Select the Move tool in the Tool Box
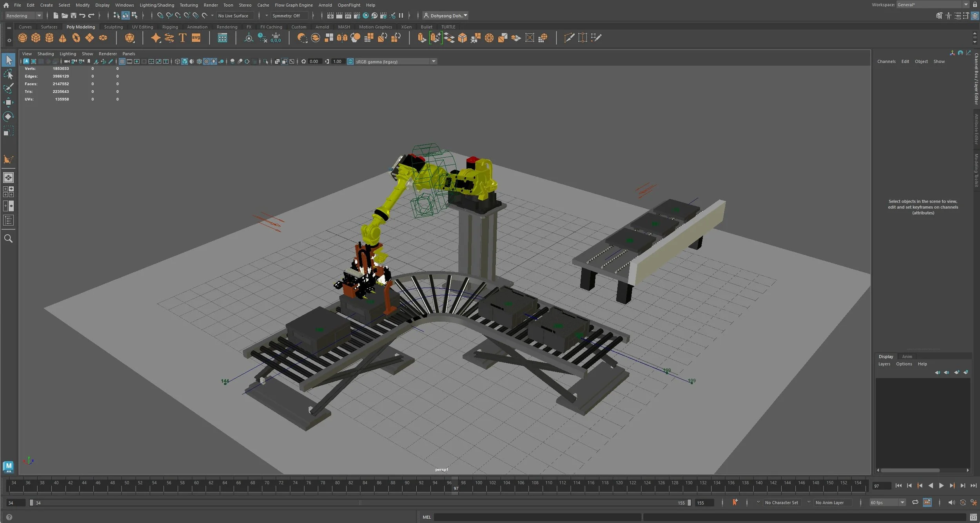The height and width of the screenshot is (523, 980). point(8,102)
